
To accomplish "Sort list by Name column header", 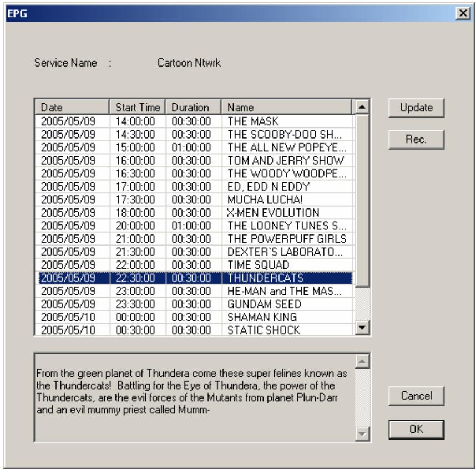I will click(287, 108).
